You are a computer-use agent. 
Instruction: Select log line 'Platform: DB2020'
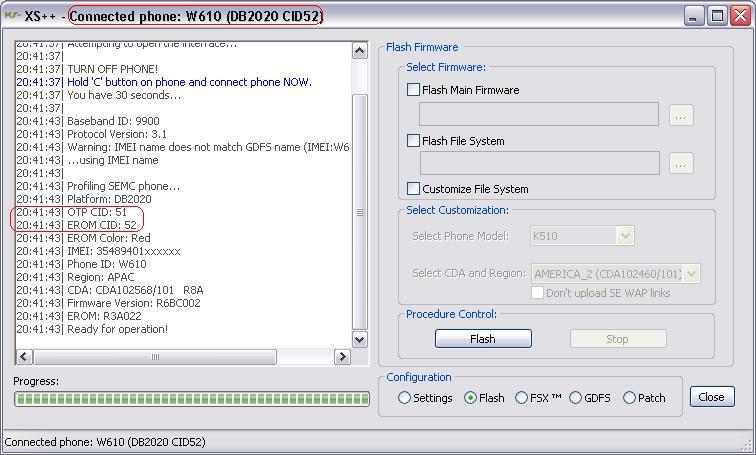click(109, 199)
